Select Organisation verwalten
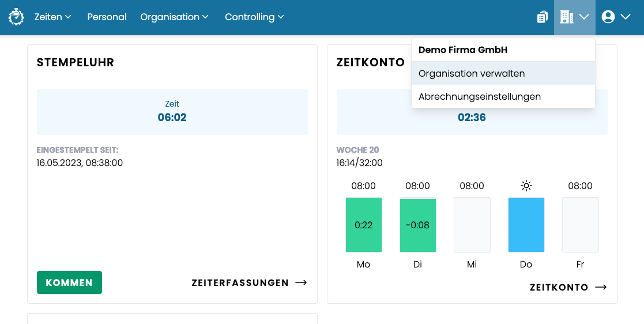The width and height of the screenshot is (644, 324). pyautogui.click(x=472, y=73)
